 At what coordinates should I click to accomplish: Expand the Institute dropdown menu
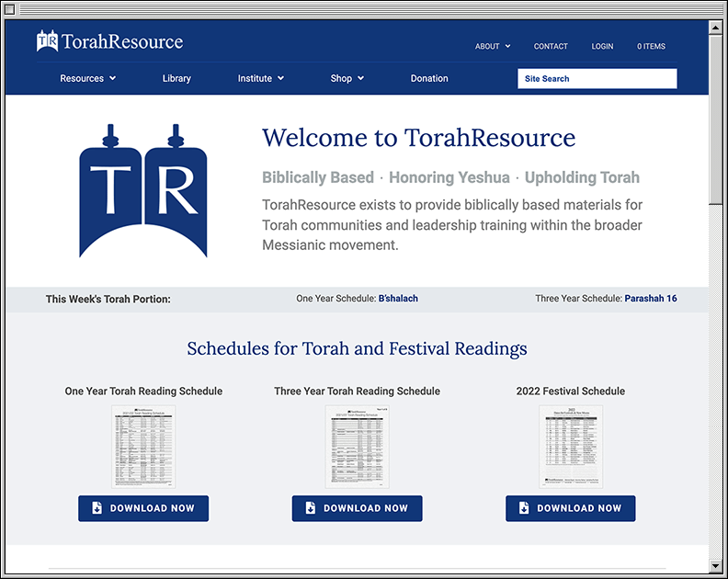pos(260,78)
